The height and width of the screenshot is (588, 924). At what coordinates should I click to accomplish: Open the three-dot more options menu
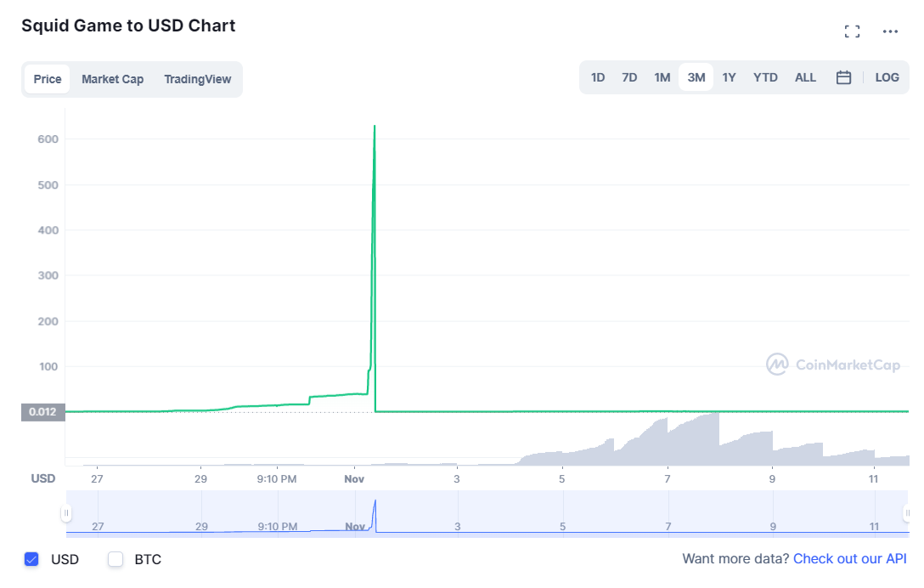[890, 31]
